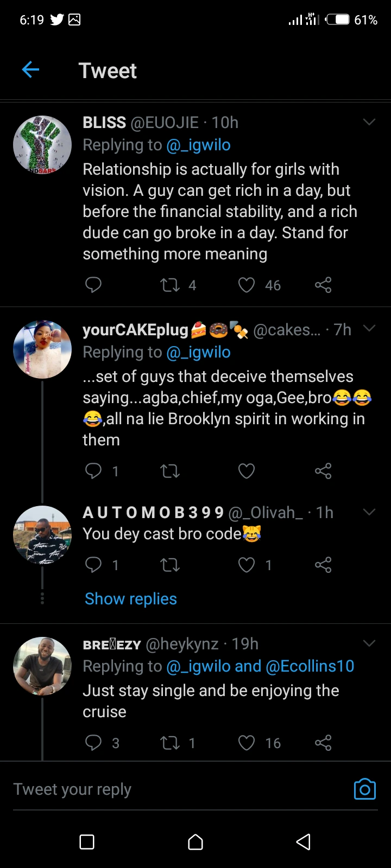This screenshot has width=391, height=868.
Task: Open options chevron on BREEZY tweet
Action: (369, 644)
